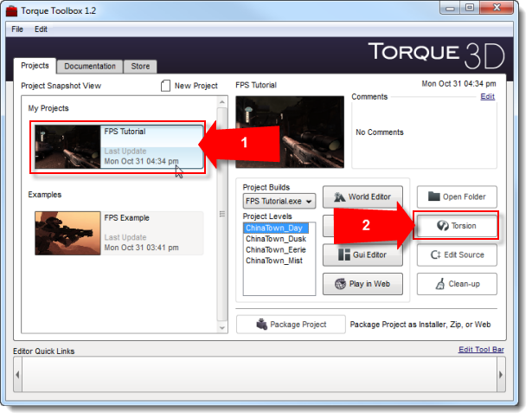Click the project list scrollbar thumb

pyautogui.click(x=222, y=214)
